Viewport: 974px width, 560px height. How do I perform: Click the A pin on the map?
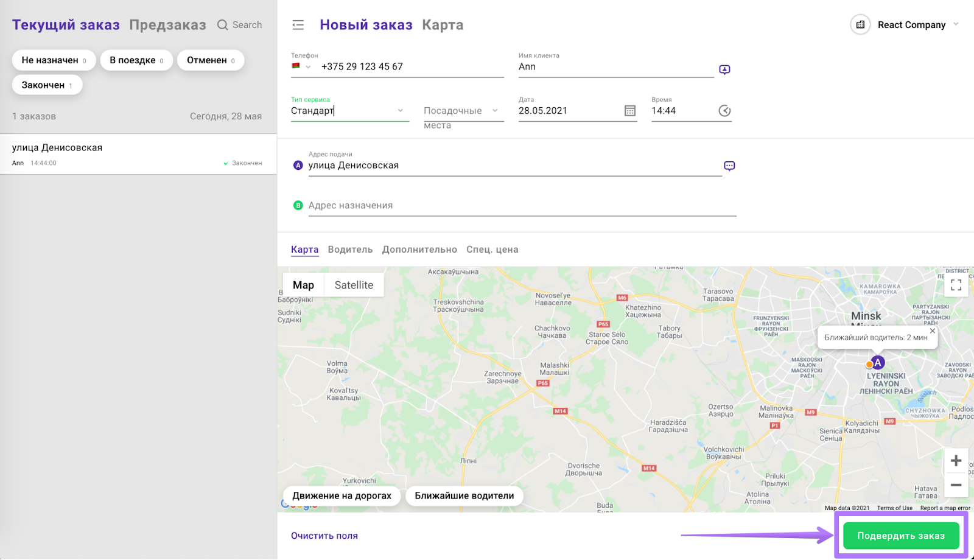pos(877,363)
